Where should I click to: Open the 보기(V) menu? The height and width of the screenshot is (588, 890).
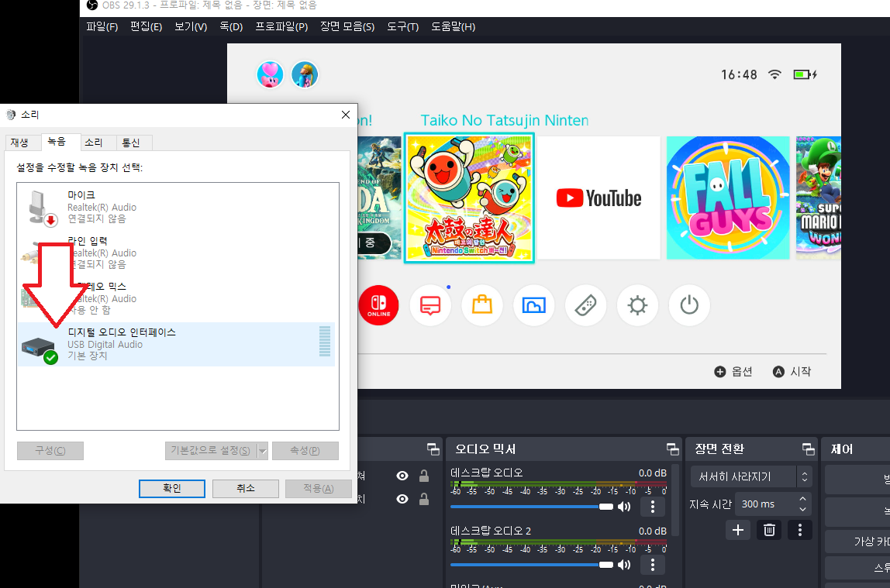191,26
